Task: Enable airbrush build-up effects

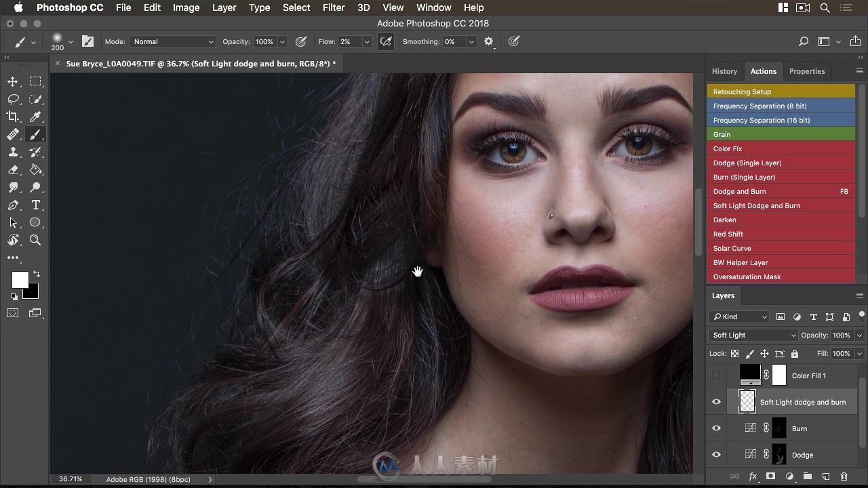Action: pos(386,41)
